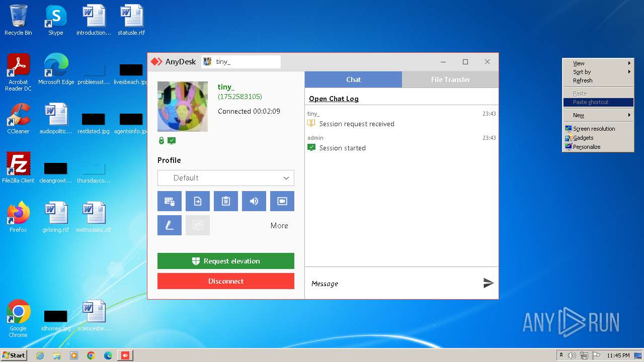Open Gadgets from context menu

pyautogui.click(x=598, y=138)
